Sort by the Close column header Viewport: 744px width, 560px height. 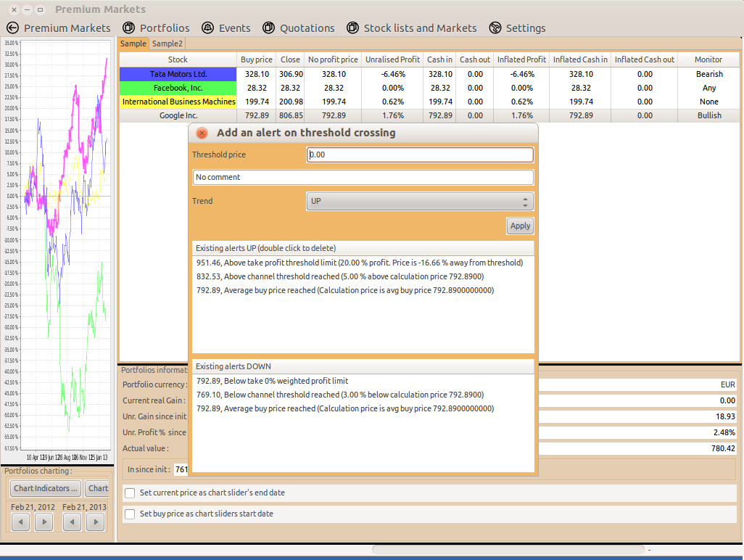[290, 59]
